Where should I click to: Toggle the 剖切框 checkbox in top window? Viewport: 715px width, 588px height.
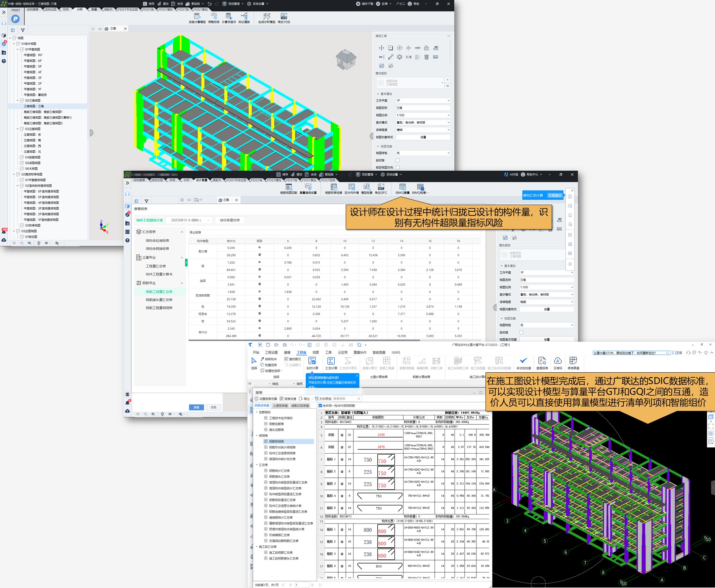coord(397,161)
